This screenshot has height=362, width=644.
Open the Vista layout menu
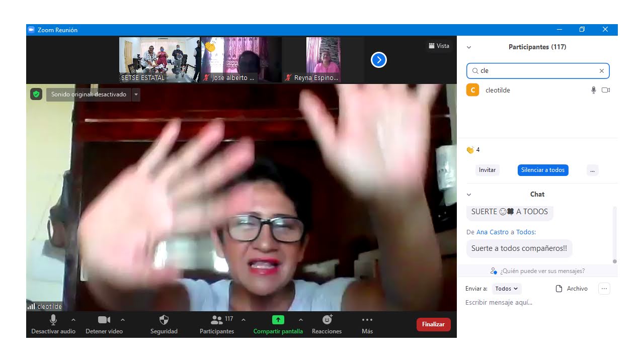(439, 46)
